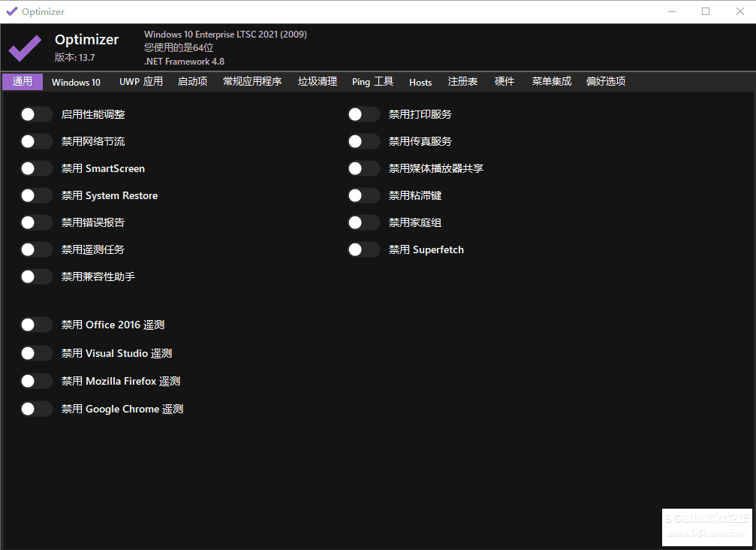This screenshot has width=756, height=550.
Task: Turn on 禁用 Office 2016 遥测 toggle
Action: pos(36,325)
